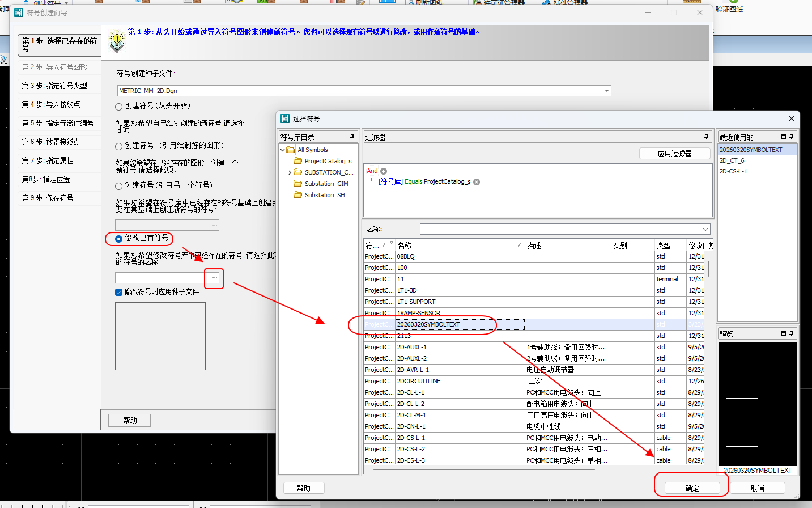Remove the ProjectCatalog_s filter condition
This screenshot has height=508, width=812.
pyautogui.click(x=477, y=182)
